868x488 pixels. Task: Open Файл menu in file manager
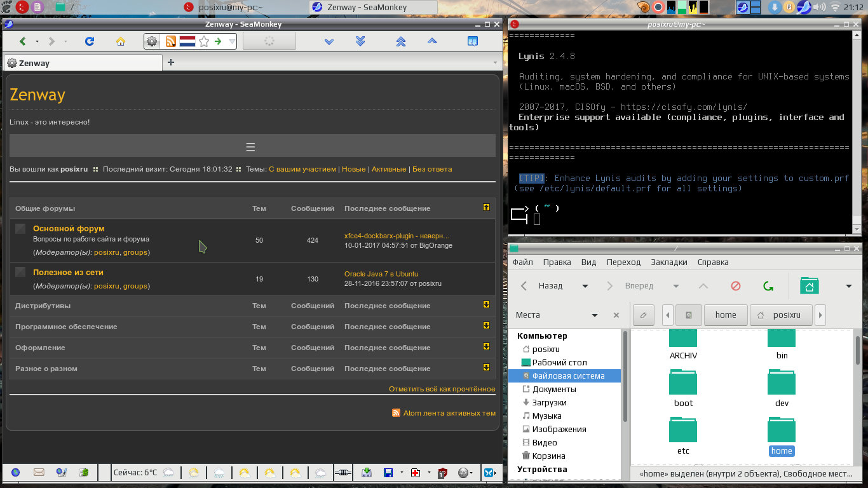coord(523,262)
